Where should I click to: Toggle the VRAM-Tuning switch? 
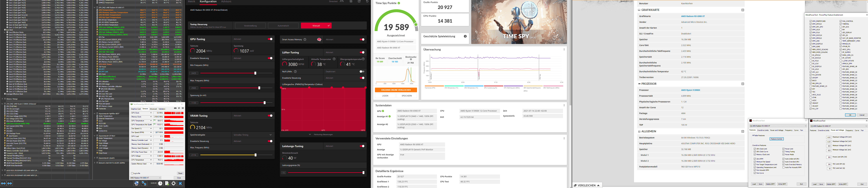coord(270,116)
